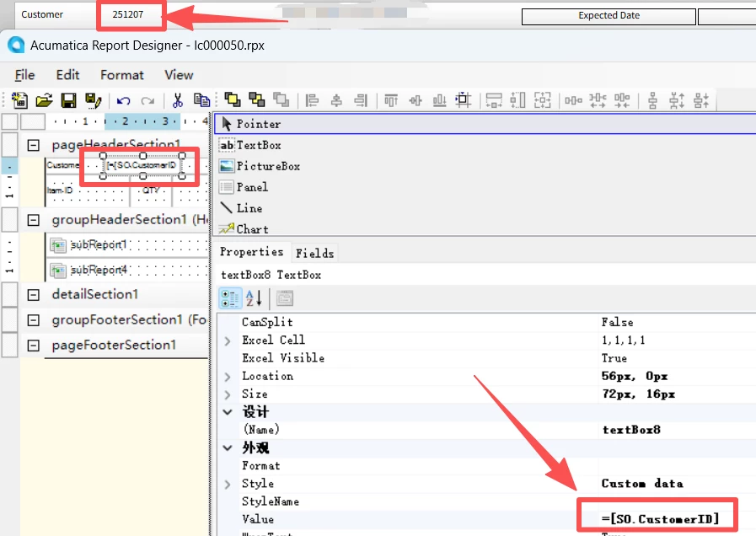This screenshot has width=756, height=536.
Task: Click the Expected Date column header
Action: pyautogui.click(x=609, y=16)
